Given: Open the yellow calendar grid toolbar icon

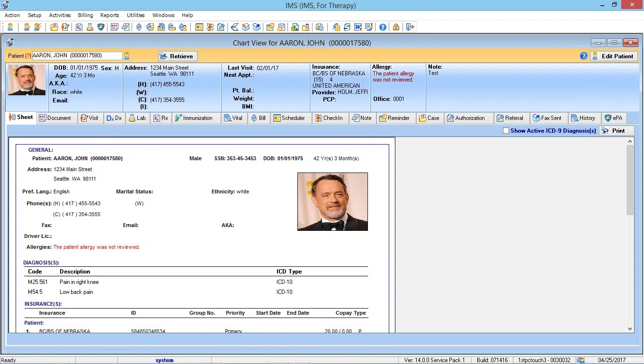Looking at the screenshot, I should pyautogui.click(x=199, y=27).
